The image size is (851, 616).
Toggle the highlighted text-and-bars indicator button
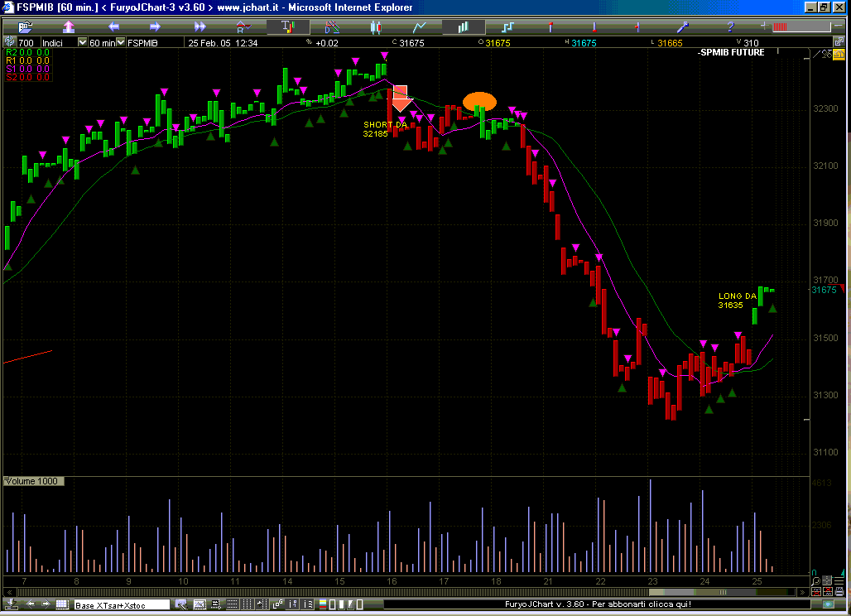pyautogui.click(x=287, y=27)
